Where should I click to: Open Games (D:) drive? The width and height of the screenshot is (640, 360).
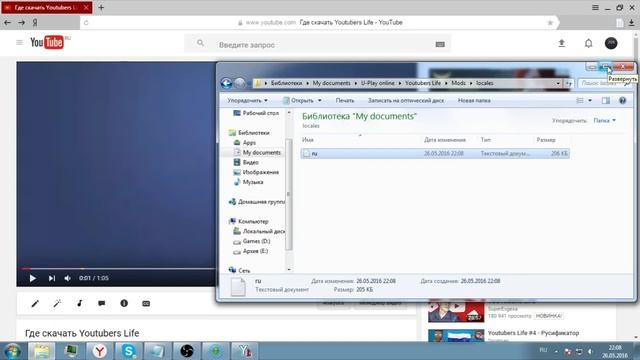coord(252,241)
